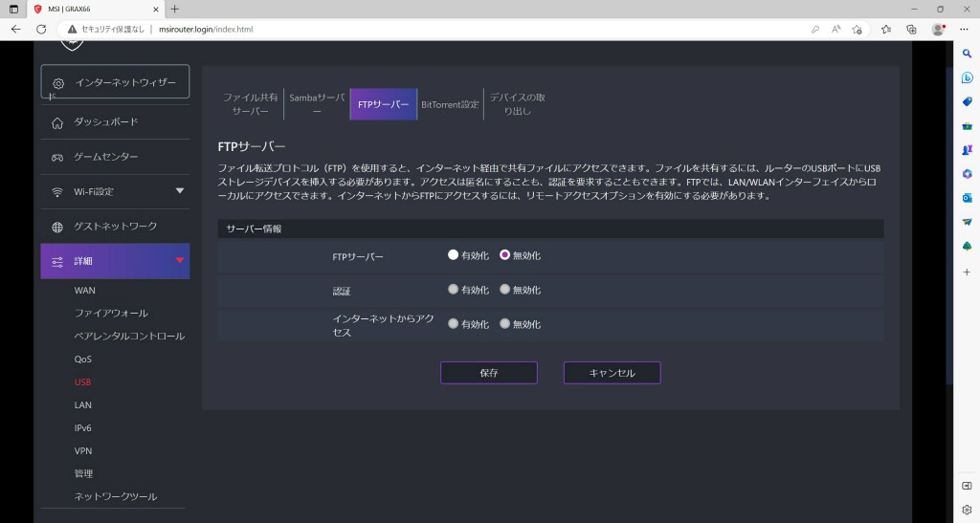Open the saved password key icon
The image size is (980, 523).
815,30
